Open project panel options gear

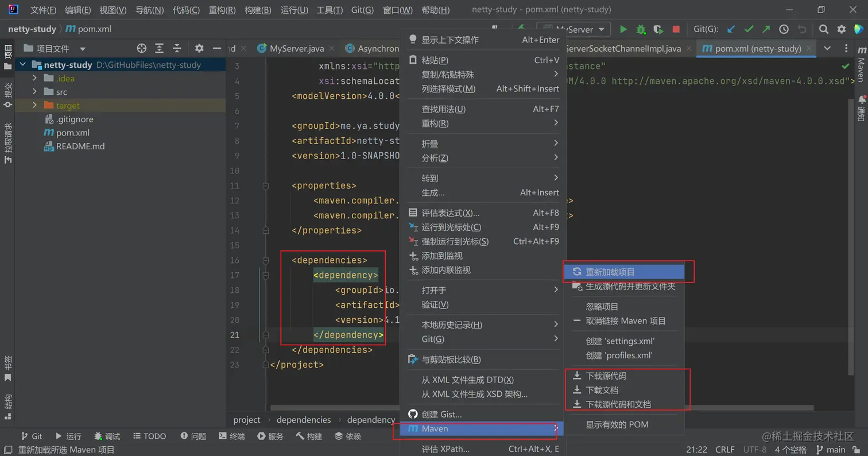199,48
